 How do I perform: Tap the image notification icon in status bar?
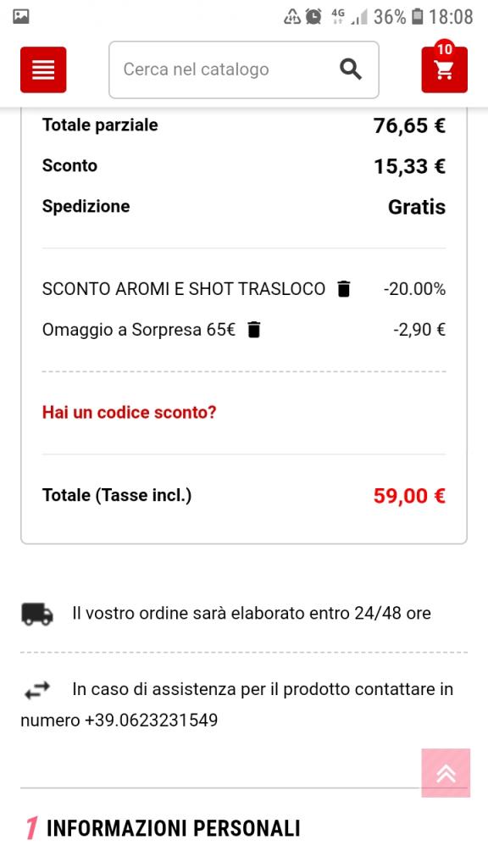point(21,17)
